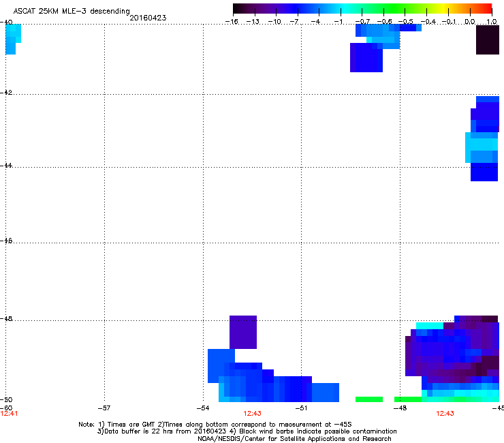Click the latitude label -42
Viewport: 504px width, 443px height.
pyautogui.click(x=6, y=92)
